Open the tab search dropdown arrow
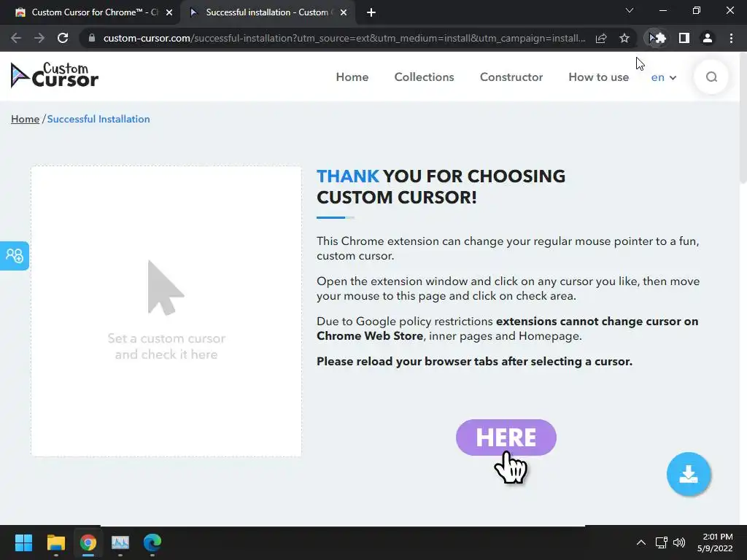 click(x=630, y=10)
